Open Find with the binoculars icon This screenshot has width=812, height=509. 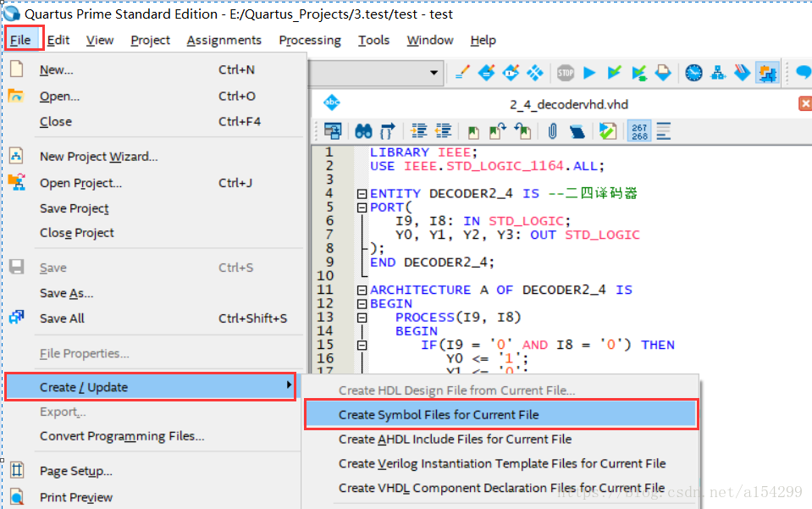(363, 131)
